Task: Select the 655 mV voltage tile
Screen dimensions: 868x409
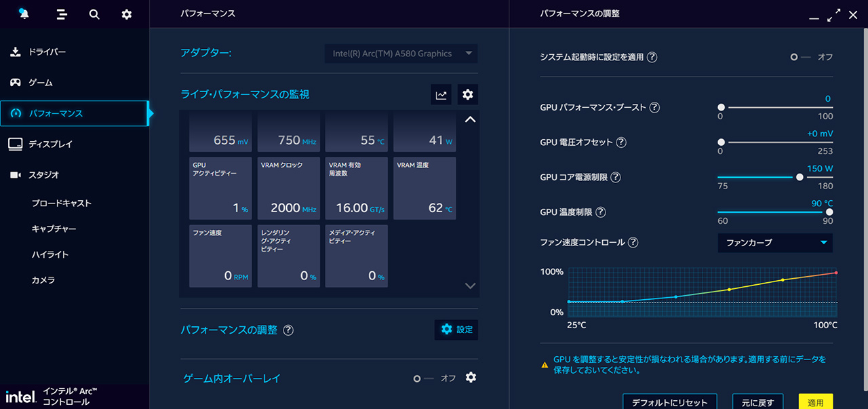Action: (x=220, y=133)
